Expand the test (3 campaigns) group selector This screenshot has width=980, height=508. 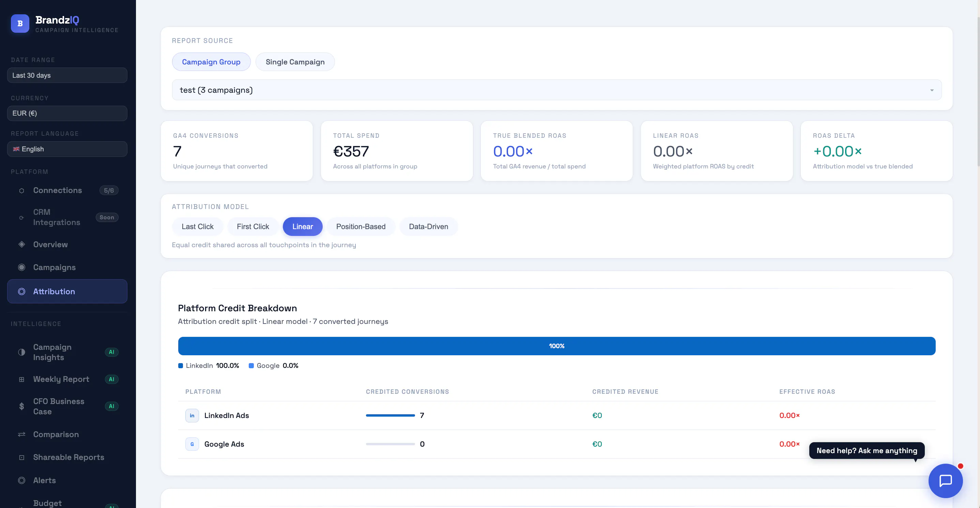557,90
